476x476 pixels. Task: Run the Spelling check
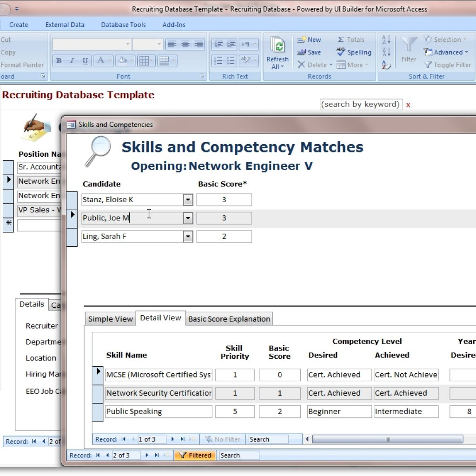(354, 53)
